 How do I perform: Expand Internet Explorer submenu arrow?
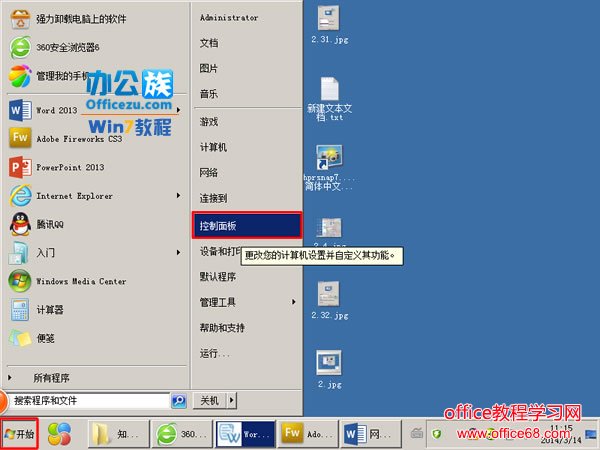178,196
